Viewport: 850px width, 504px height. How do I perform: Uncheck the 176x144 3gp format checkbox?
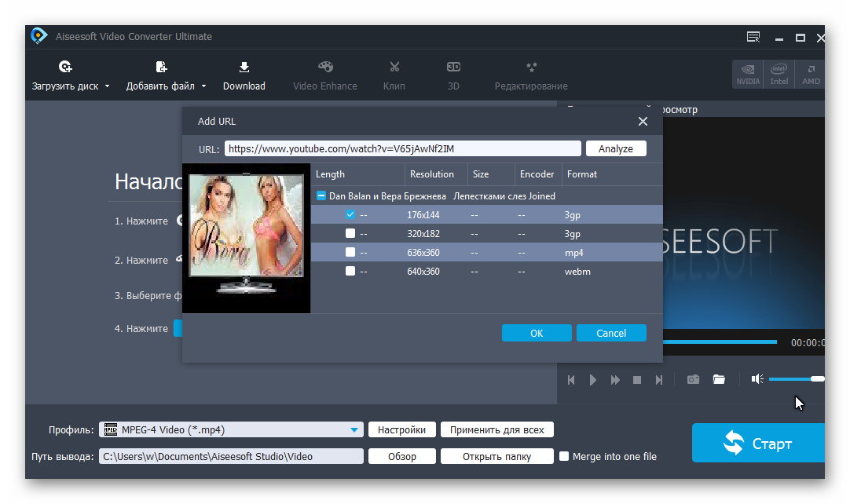(x=350, y=214)
